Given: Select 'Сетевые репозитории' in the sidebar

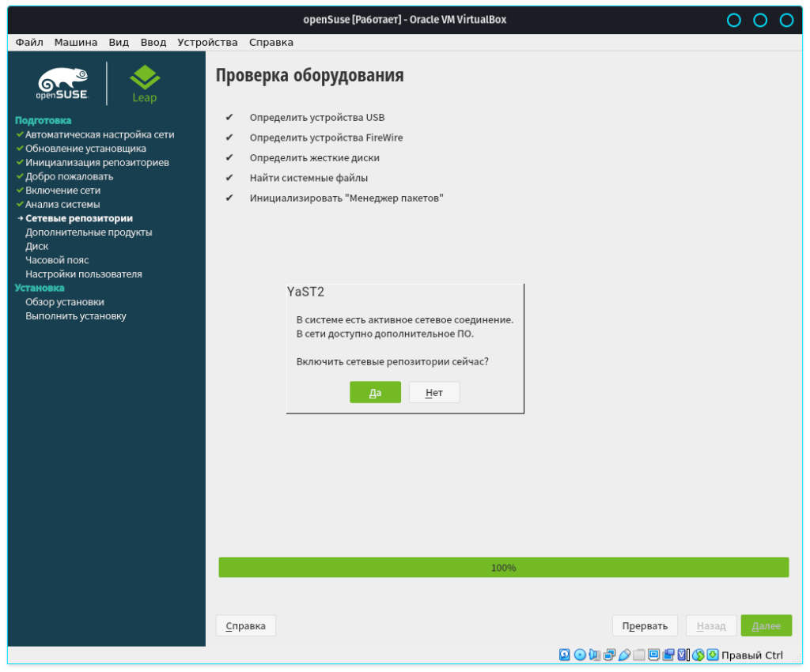Looking at the screenshot, I should click(x=79, y=218).
